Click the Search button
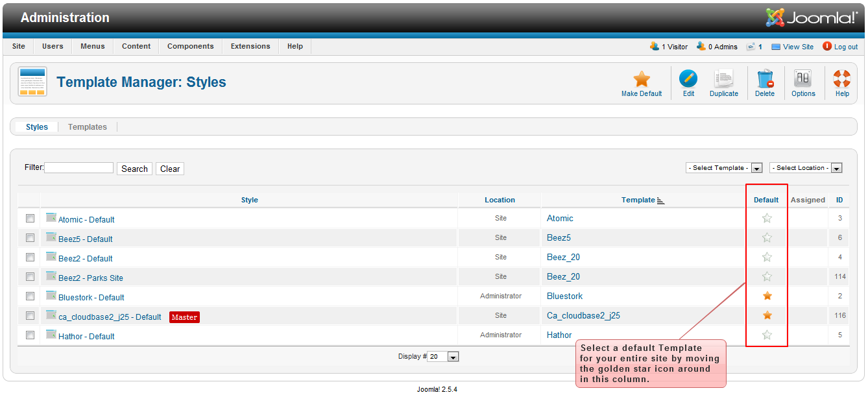Viewport: 868px width, 397px height. [134, 169]
